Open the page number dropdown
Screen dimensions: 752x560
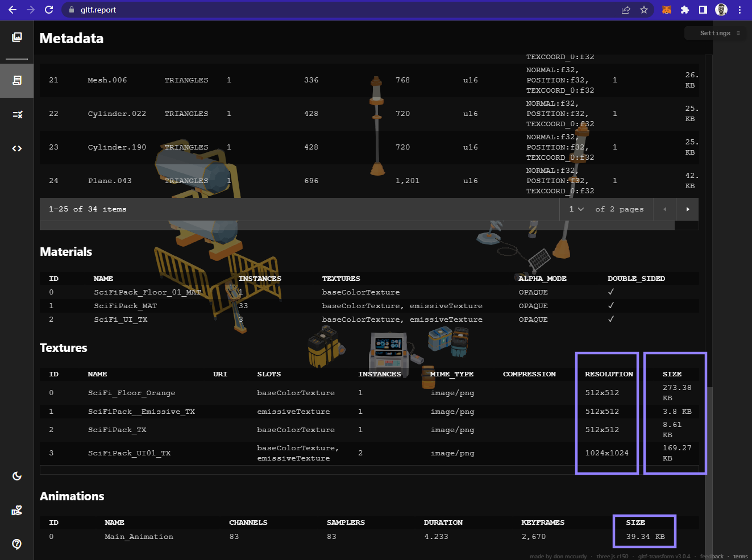tap(576, 209)
